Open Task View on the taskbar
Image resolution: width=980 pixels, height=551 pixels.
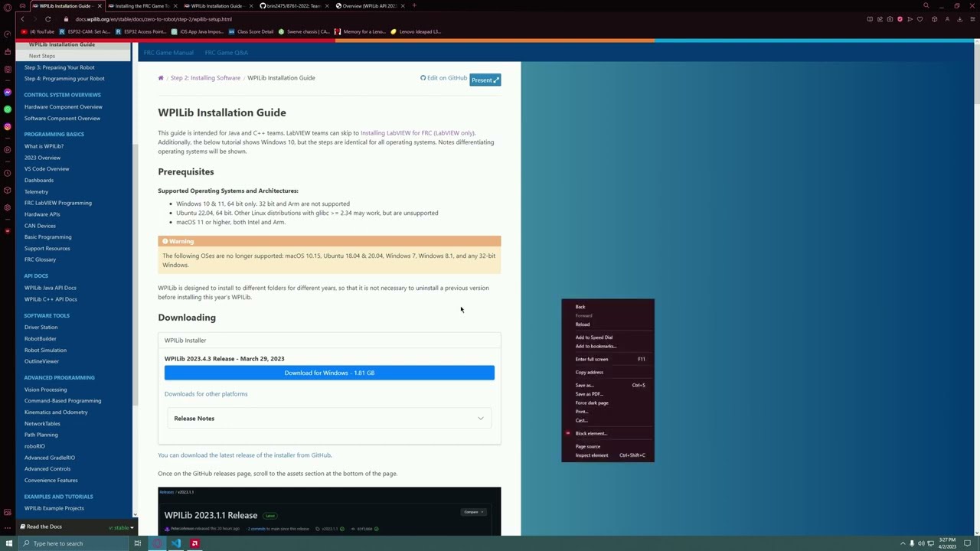point(137,543)
